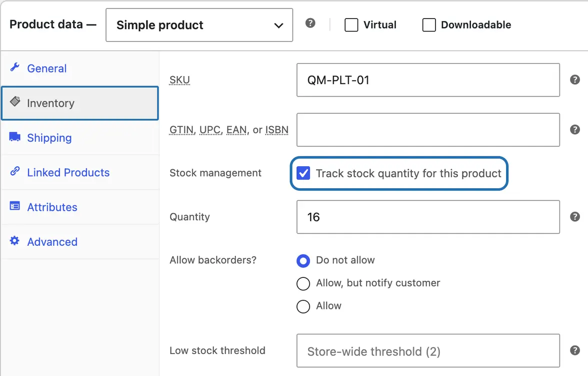Select the plain Allow backorders radio
Viewport: 588px width, 376px height.
click(x=303, y=306)
